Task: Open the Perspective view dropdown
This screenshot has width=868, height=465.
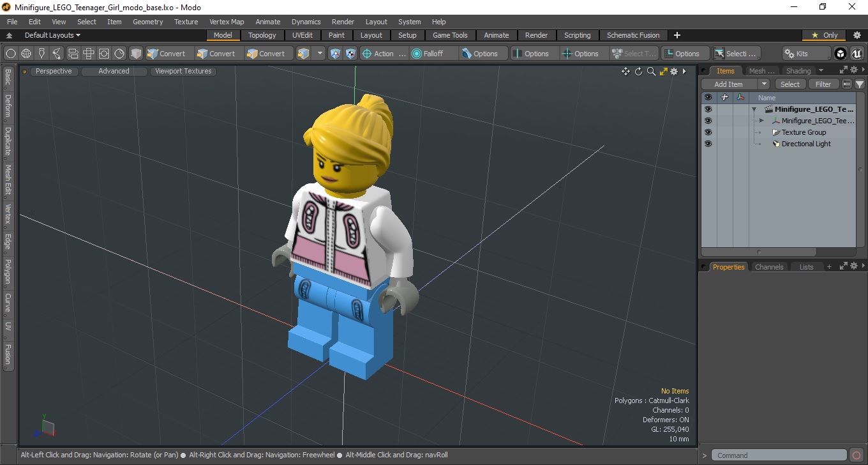Action: 54,72
